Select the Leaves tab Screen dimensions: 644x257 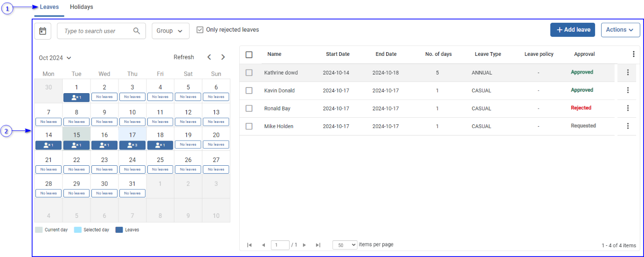pyautogui.click(x=49, y=7)
